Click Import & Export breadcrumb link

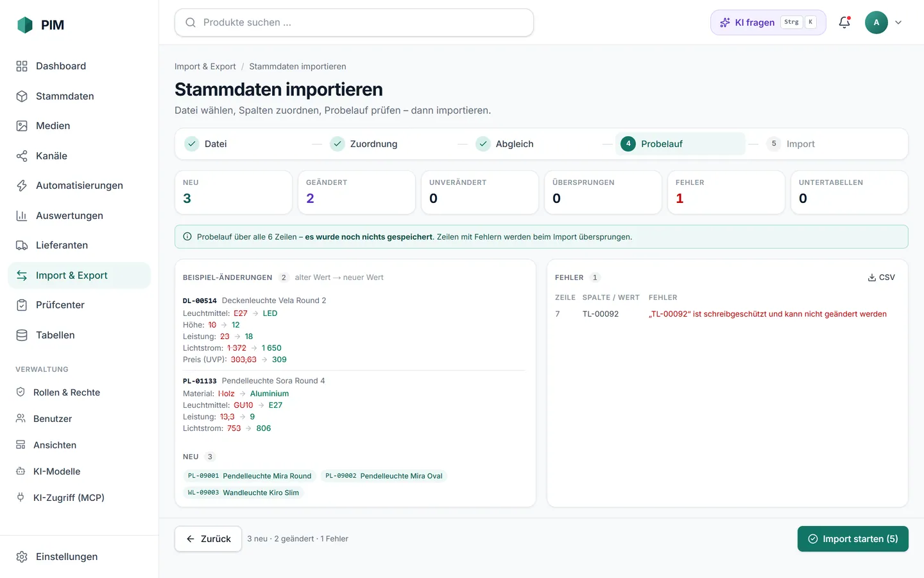(205, 67)
